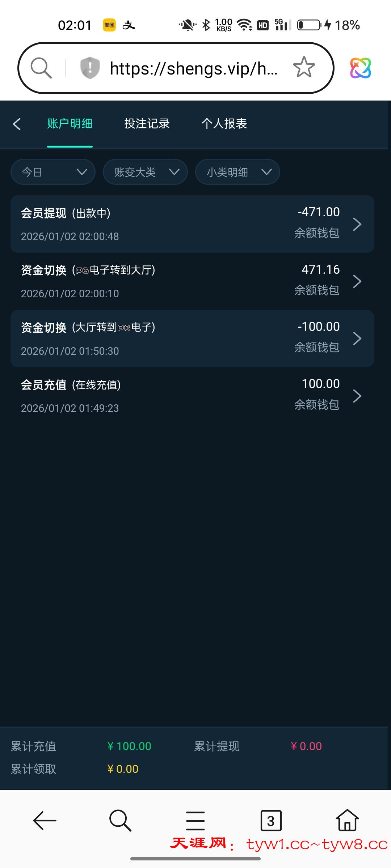This screenshot has width=391, height=868.
Task: Select the 账户明细 tab
Action: (x=70, y=124)
